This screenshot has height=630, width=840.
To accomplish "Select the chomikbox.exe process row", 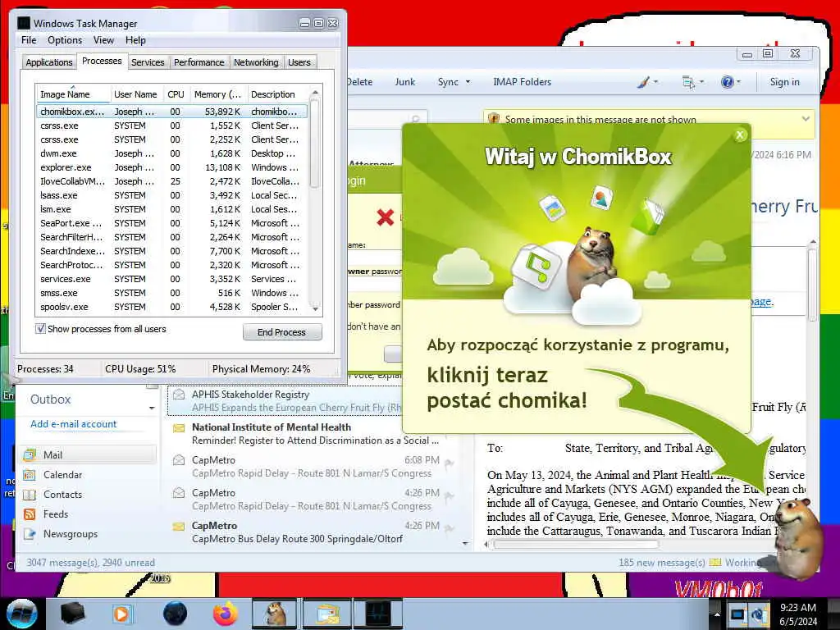I will [x=171, y=112].
